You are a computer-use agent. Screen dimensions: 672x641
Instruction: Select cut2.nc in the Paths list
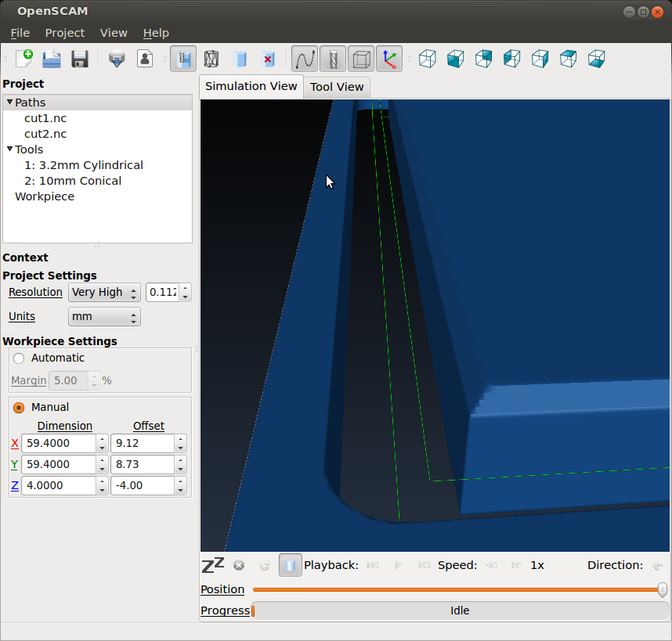(x=45, y=134)
